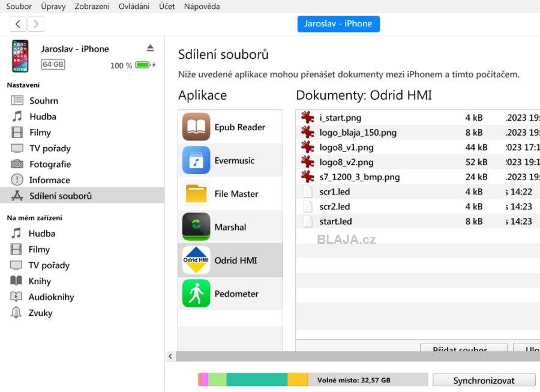Click the horizontal scrollbar track
This screenshot has height=392, width=540.
click(358, 357)
